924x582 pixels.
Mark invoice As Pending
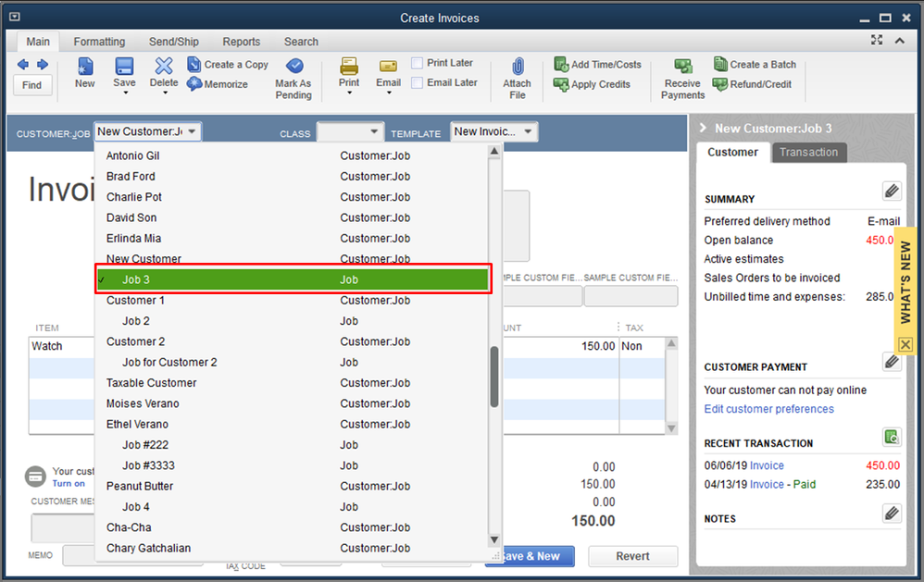[293, 79]
